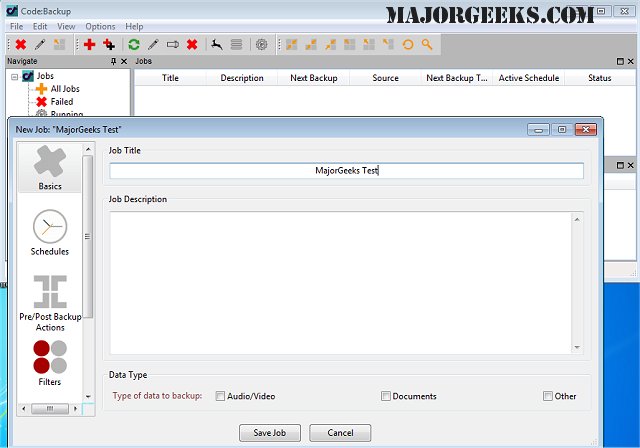Click the sidebar vertical scrollbar up arrow
The image size is (640, 448).
(x=88, y=150)
